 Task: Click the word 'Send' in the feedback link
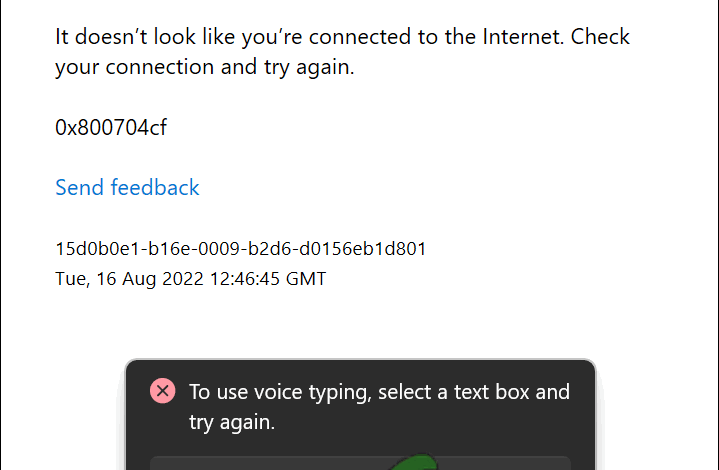point(79,188)
